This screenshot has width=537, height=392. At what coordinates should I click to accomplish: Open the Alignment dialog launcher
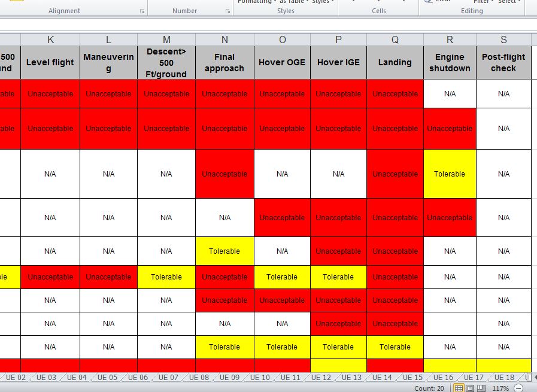142,11
